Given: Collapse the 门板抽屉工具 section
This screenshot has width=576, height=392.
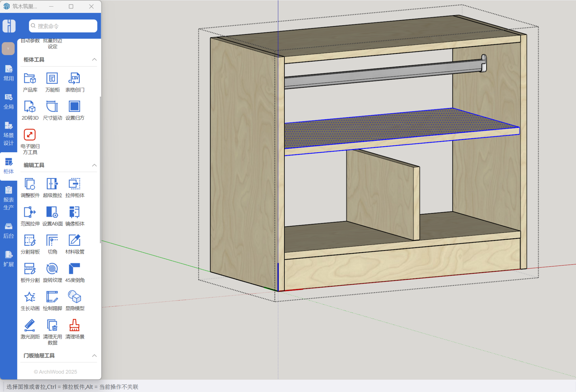Looking at the screenshot, I should (94, 355).
